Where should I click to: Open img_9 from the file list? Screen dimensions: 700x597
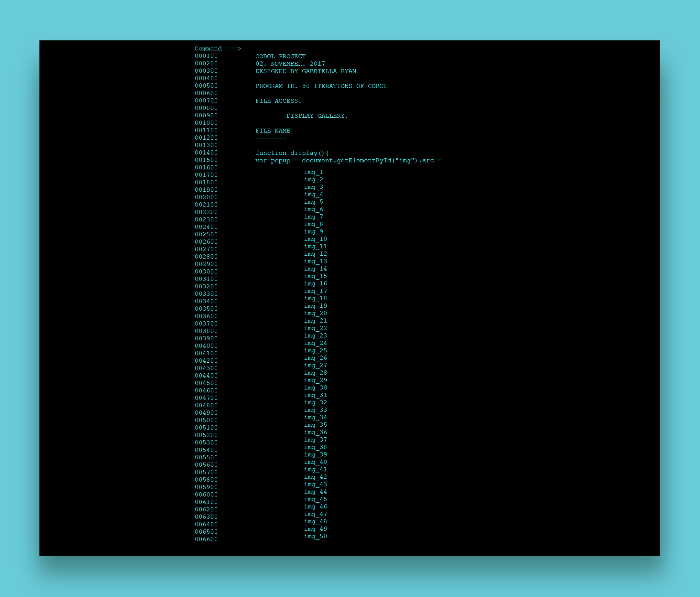[313, 232]
